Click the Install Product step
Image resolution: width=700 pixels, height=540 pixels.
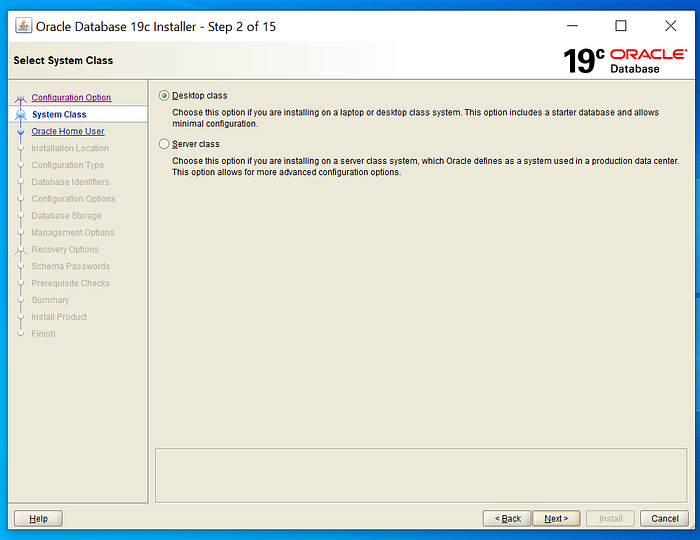click(x=59, y=317)
